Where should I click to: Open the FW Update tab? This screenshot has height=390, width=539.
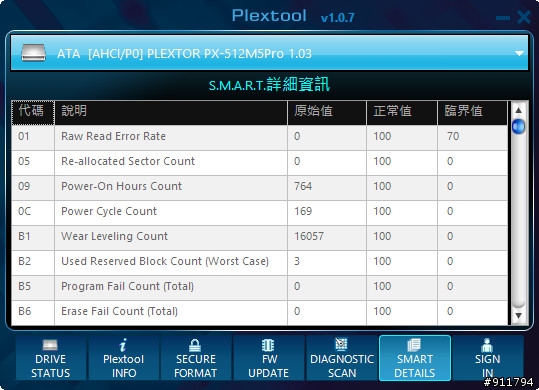(268, 358)
